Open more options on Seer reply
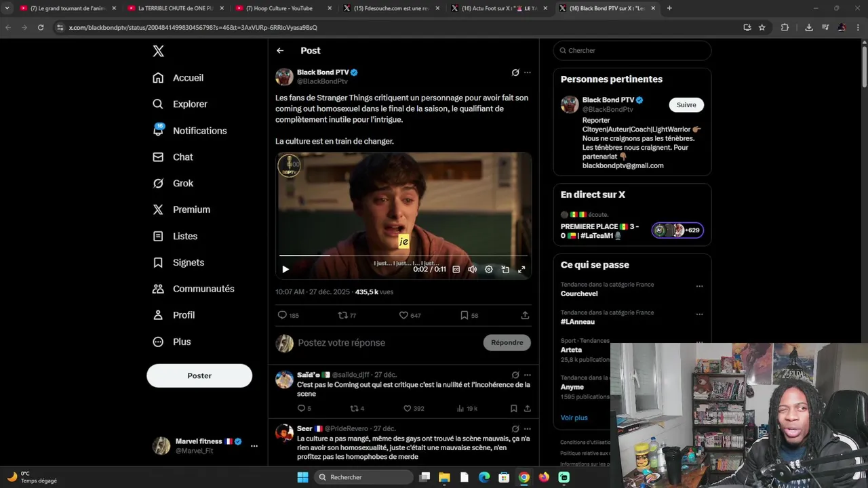The height and width of the screenshot is (488, 868). pos(528,428)
